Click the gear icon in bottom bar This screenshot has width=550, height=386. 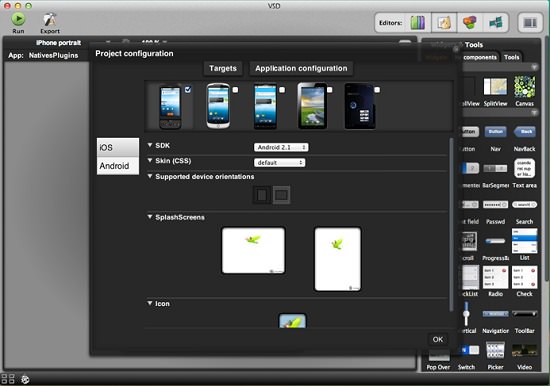click(x=25, y=379)
